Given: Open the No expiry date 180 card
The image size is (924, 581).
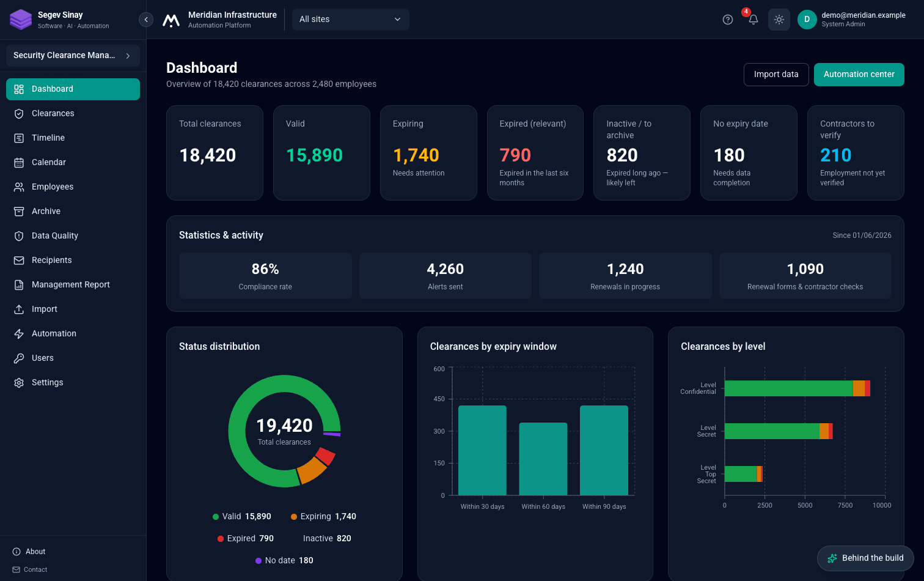Looking at the screenshot, I should (749, 153).
